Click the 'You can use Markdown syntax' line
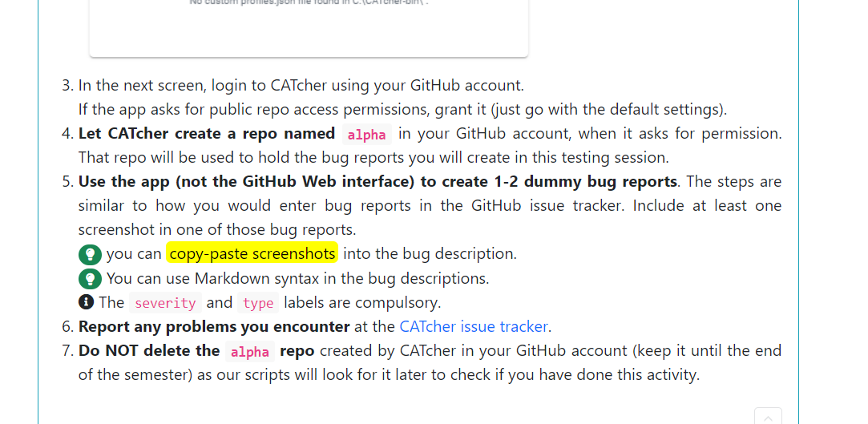This screenshot has width=868, height=424. (x=297, y=278)
